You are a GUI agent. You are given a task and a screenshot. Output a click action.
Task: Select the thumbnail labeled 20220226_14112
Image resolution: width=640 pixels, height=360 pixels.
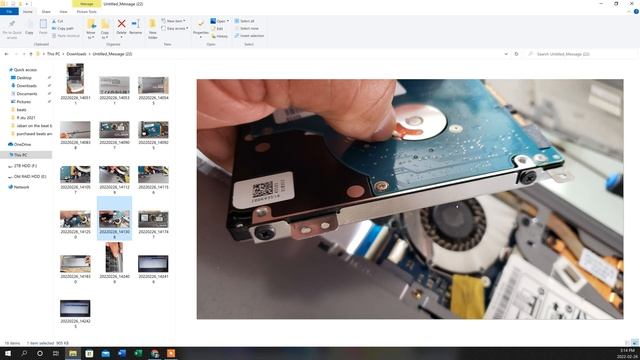(114, 174)
